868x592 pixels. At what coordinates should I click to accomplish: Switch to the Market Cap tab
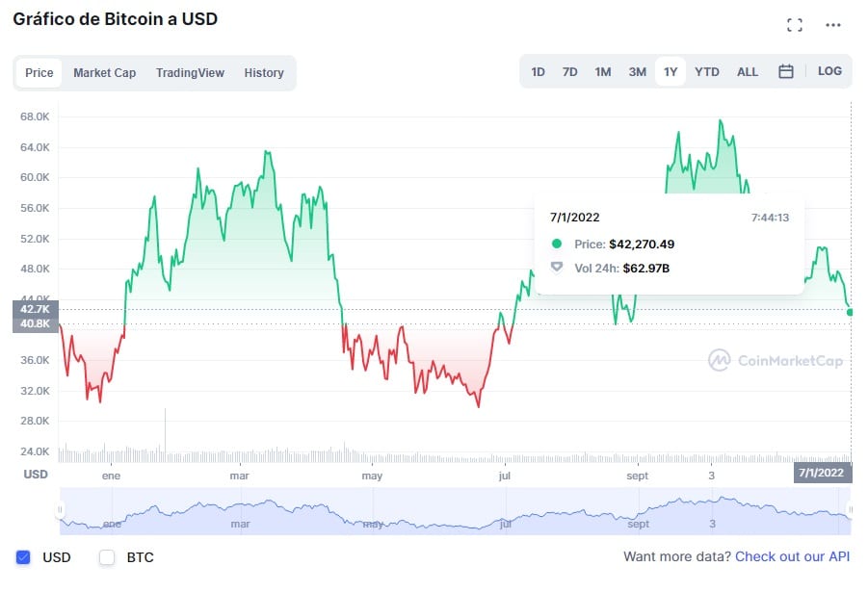(104, 73)
